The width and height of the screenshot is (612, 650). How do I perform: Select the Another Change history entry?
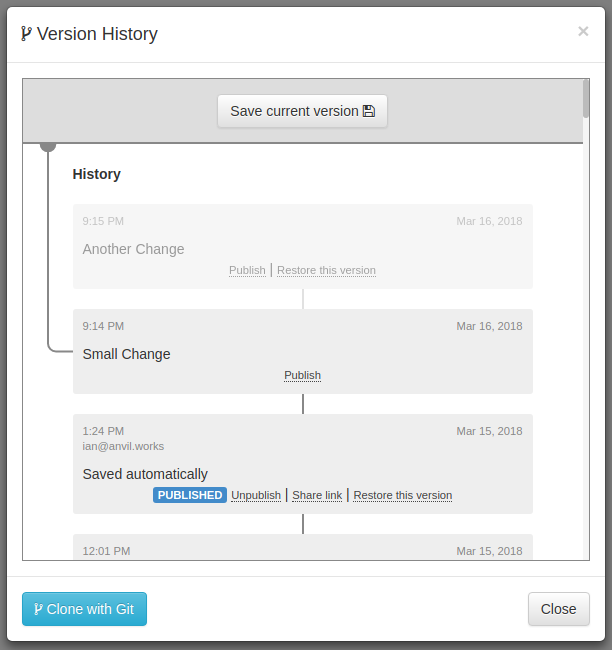(303, 246)
